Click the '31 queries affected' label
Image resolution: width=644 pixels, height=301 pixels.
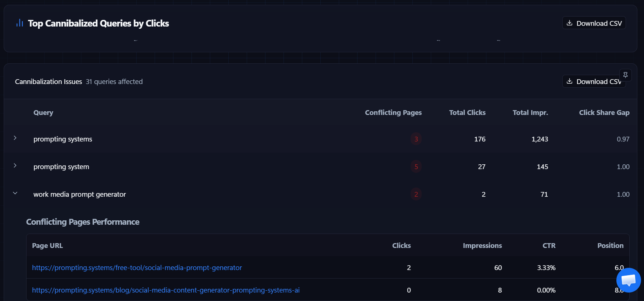click(x=114, y=82)
